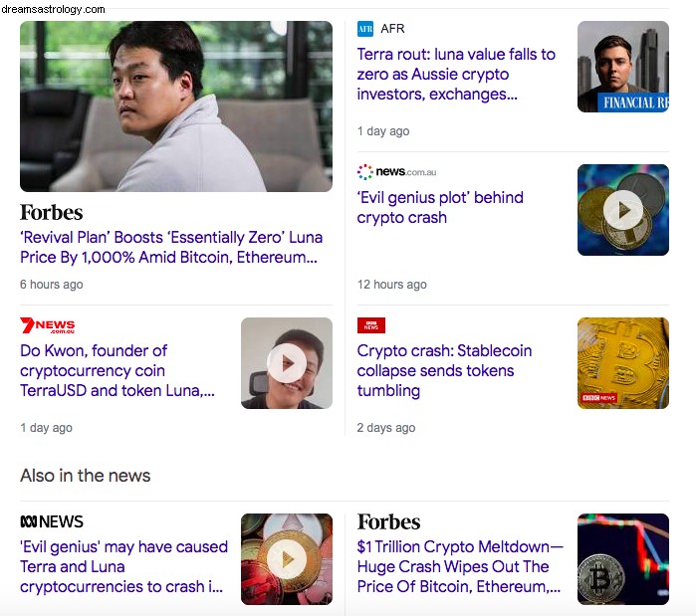The width and height of the screenshot is (696, 616).
Task: Play the 'Evil genius plot' coin video
Action: click(x=622, y=210)
